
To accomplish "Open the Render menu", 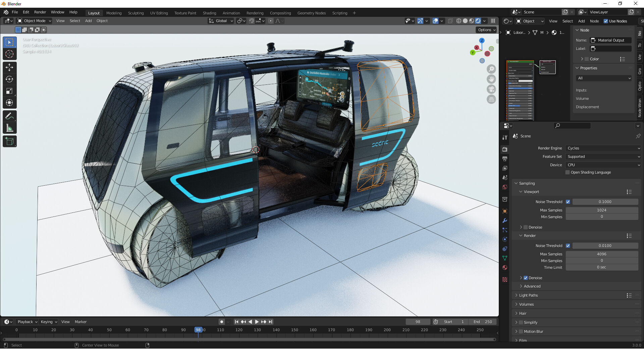I will coord(40,12).
